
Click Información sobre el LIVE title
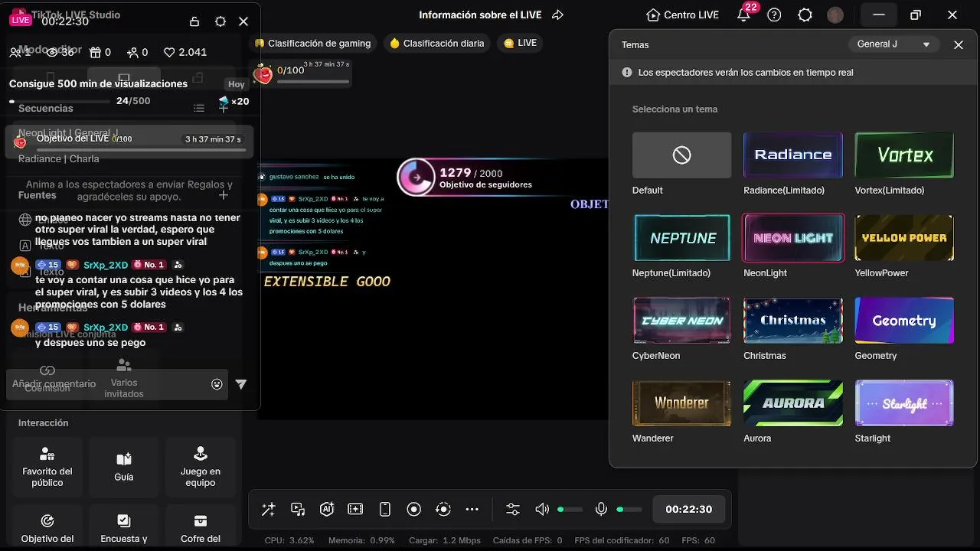click(x=480, y=15)
